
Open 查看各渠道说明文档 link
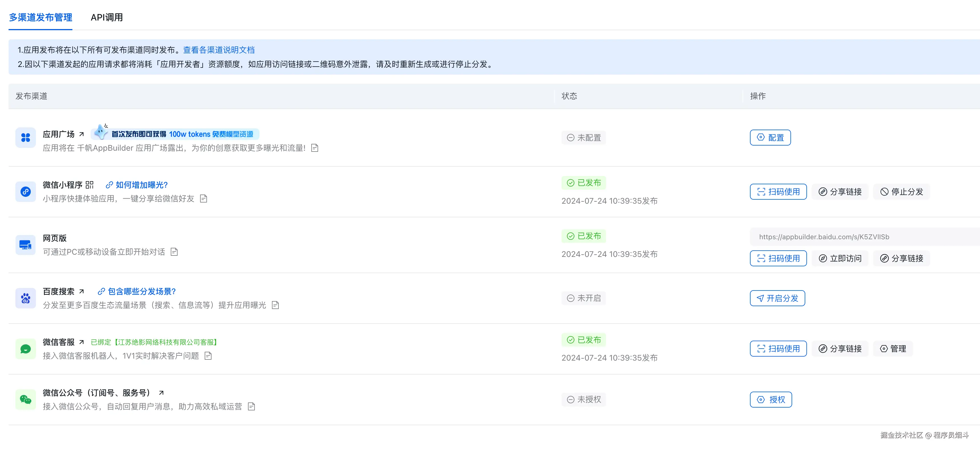[x=219, y=50]
